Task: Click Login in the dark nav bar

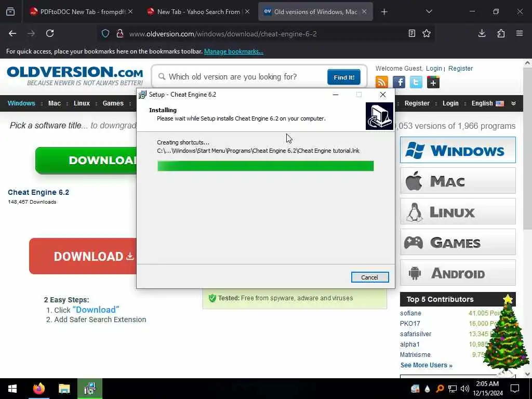Action: pos(450,103)
